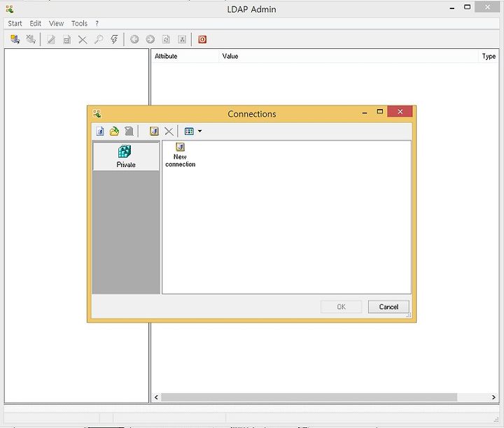Maximize the Connections dialog

click(380, 111)
